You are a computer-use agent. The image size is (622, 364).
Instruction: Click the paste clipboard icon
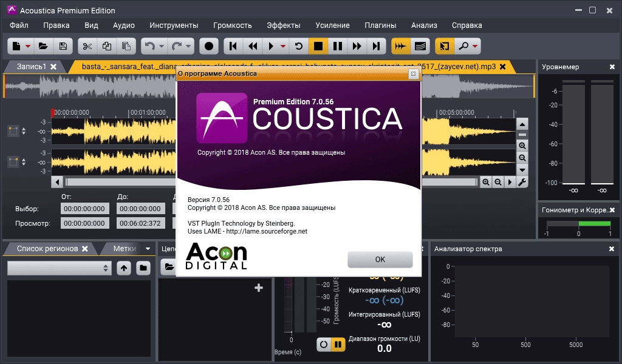point(126,46)
